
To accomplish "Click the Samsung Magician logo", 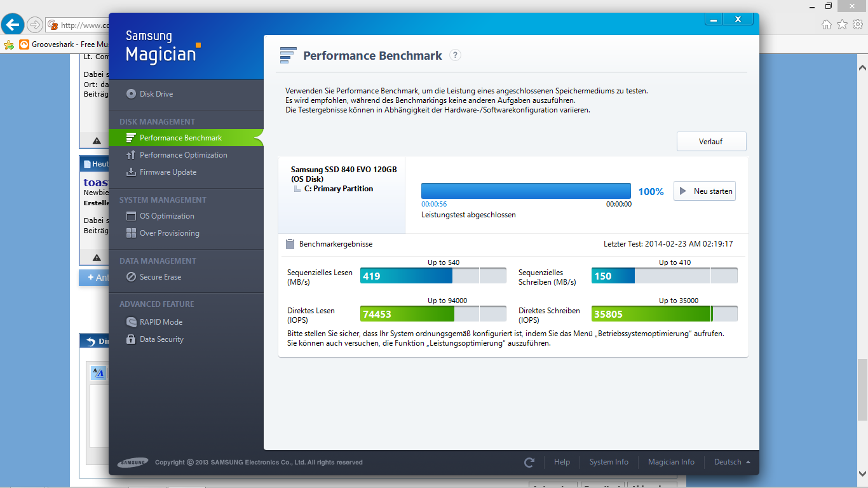I will tap(163, 47).
